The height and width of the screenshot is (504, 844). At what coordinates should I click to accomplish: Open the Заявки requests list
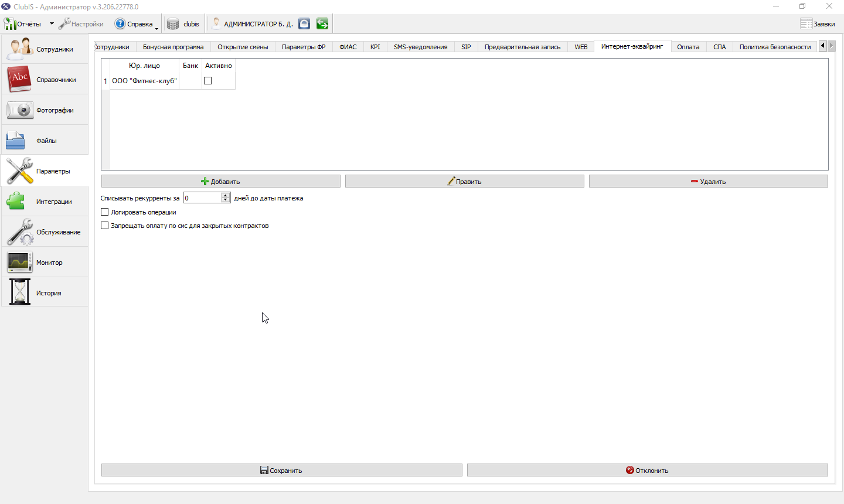(x=818, y=24)
